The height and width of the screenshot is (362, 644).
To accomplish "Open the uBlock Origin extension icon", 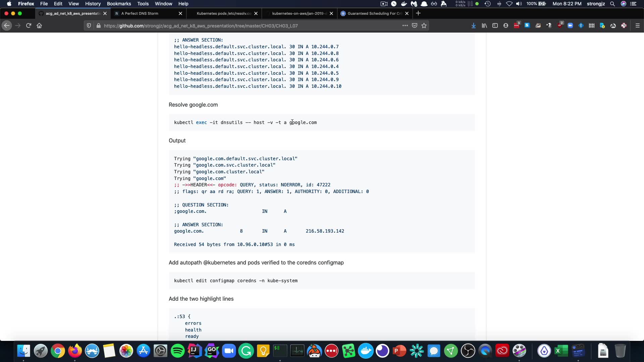I will [559, 25].
